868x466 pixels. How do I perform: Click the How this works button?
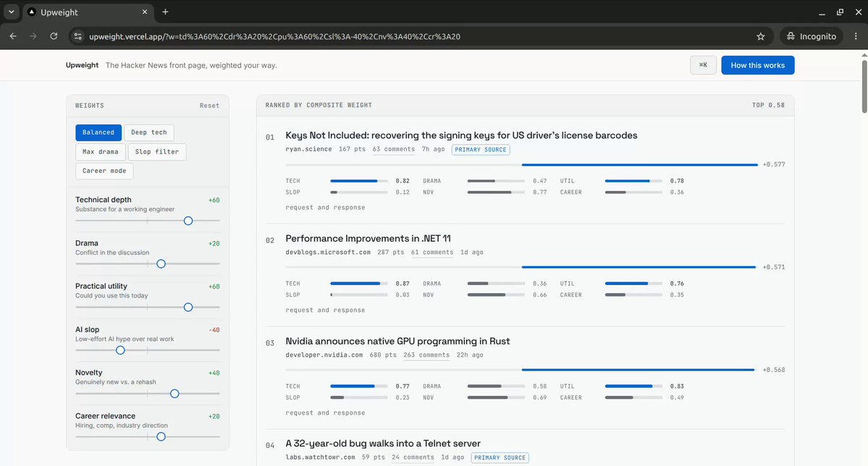757,65
